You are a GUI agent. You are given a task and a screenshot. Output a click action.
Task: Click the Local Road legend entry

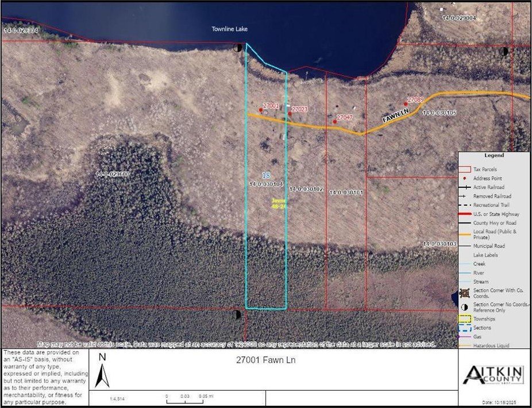click(495, 234)
